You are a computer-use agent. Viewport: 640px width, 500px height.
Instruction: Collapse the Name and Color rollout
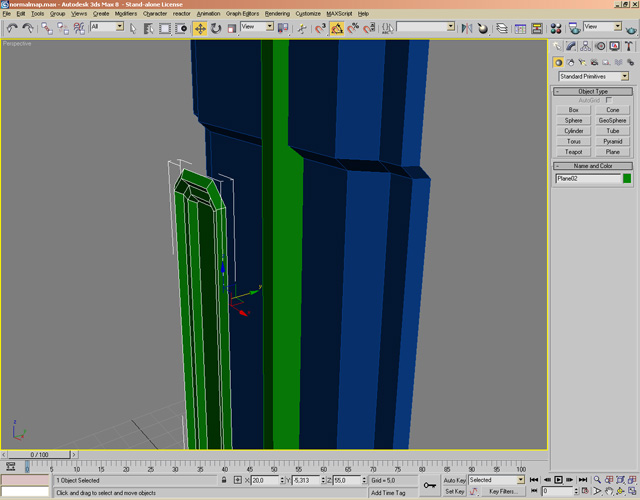click(593, 166)
